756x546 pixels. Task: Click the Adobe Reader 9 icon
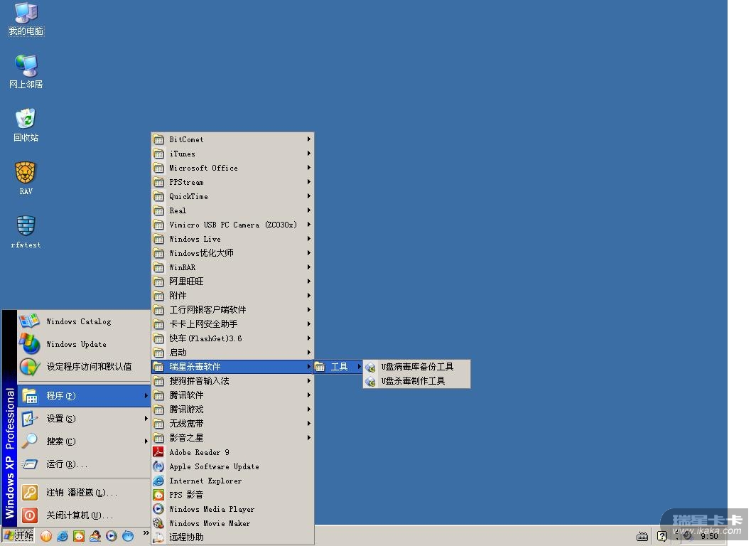(158, 452)
